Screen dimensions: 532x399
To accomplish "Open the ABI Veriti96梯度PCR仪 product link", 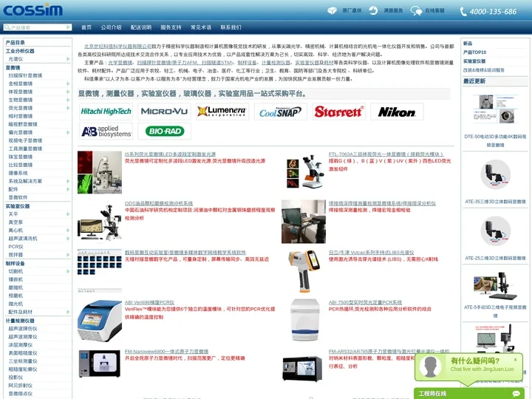I will click(x=149, y=302).
